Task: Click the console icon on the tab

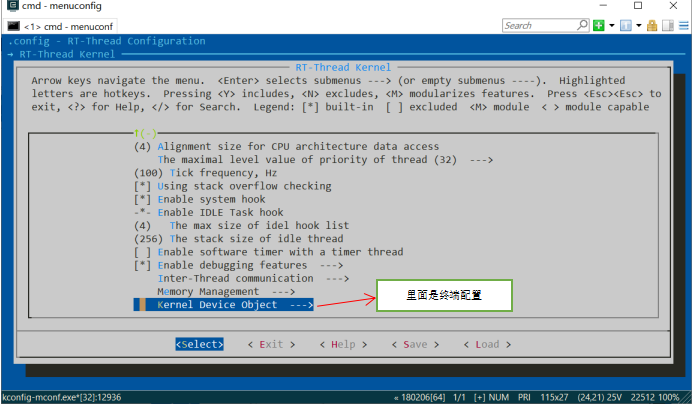Action: pyautogui.click(x=14, y=26)
